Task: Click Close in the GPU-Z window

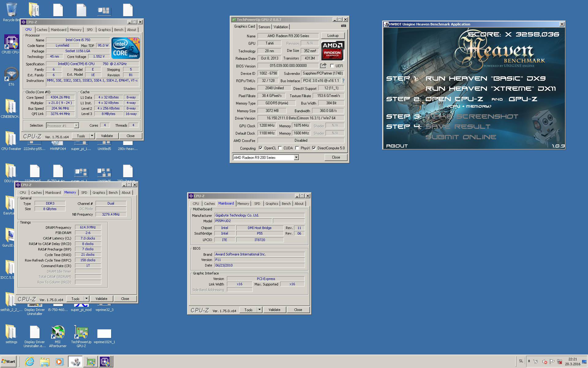Action: coord(336,157)
